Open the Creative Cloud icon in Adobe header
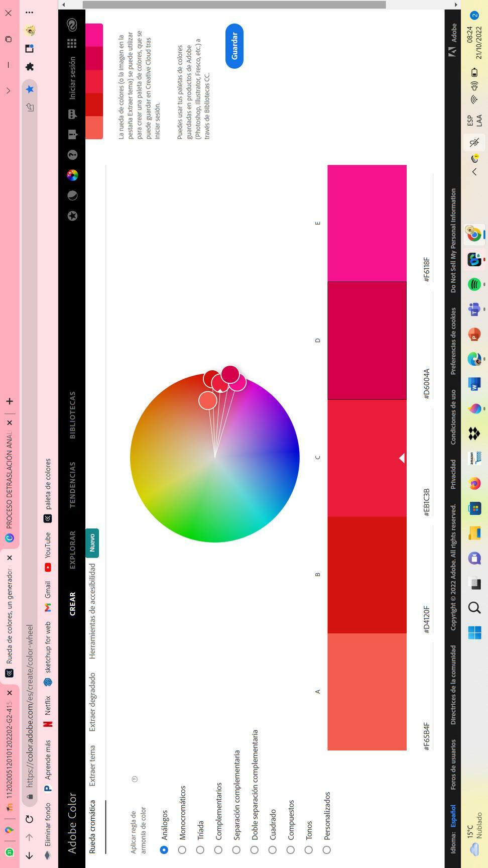Viewport: 488px width, 868px height. pyautogui.click(x=72, y=25)
